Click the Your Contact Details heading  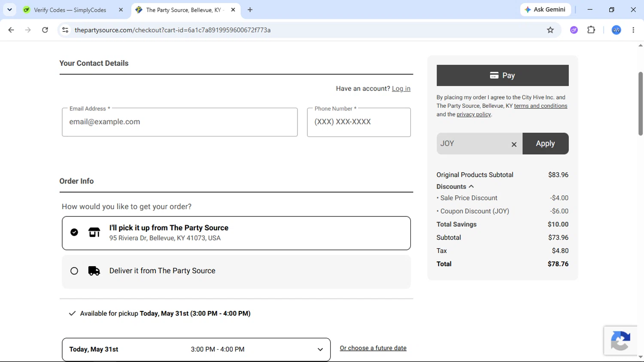coord(94,63)
